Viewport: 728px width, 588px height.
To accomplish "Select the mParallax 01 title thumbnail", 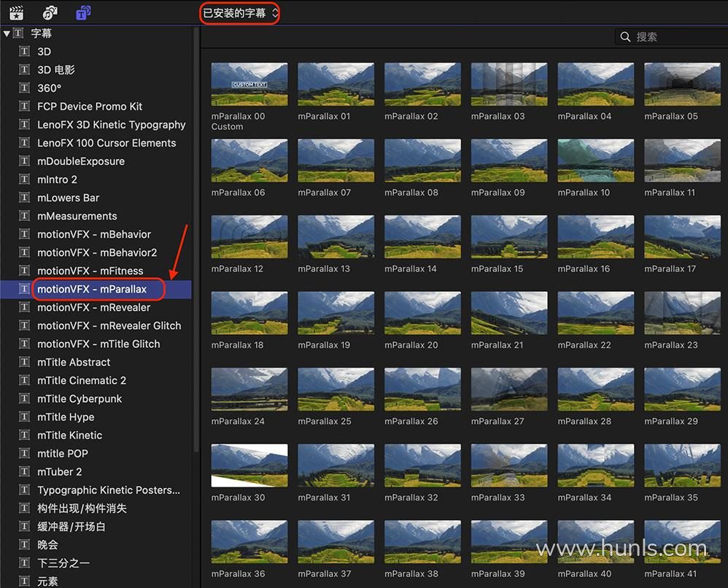I will 336,84.
